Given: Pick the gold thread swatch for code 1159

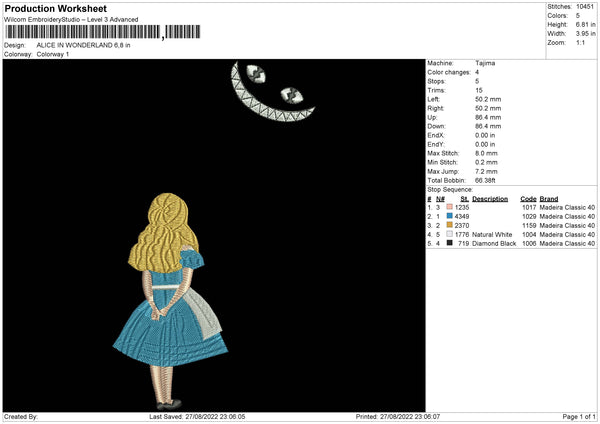Looking at the screenshot, I should tap(449, 225).
